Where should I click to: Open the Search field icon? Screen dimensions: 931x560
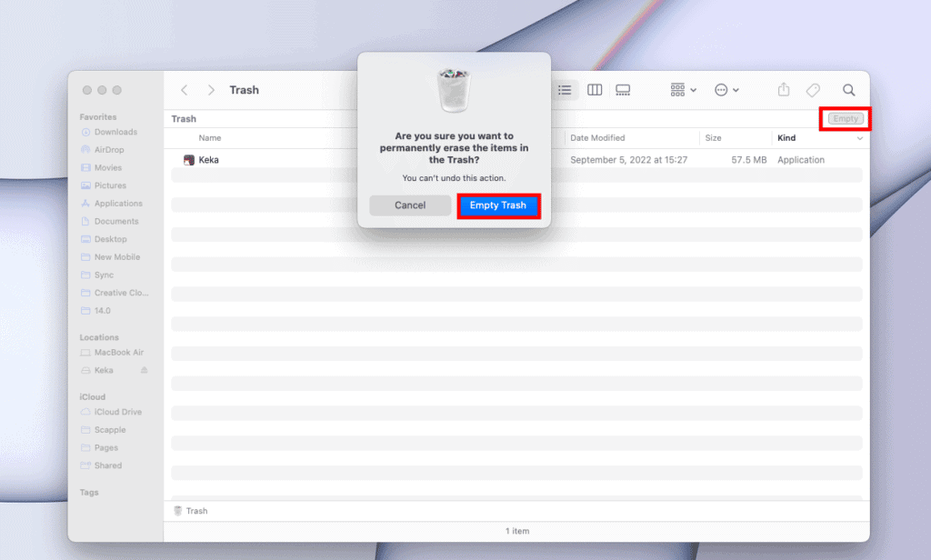click(x=848, y=90)
